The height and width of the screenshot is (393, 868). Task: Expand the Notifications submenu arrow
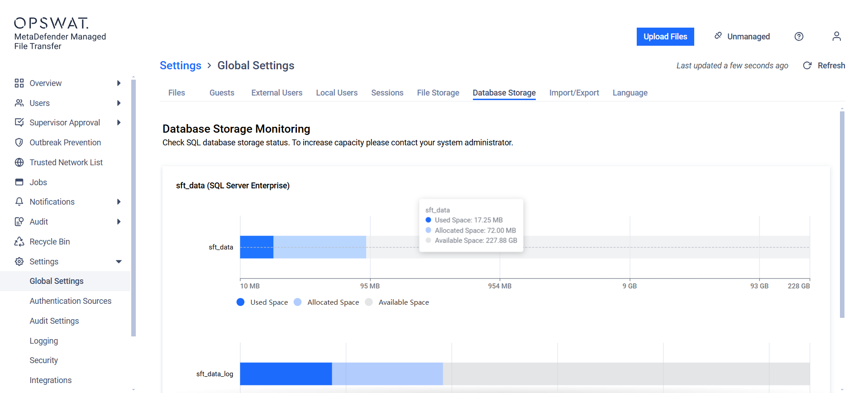pos(119,202)
